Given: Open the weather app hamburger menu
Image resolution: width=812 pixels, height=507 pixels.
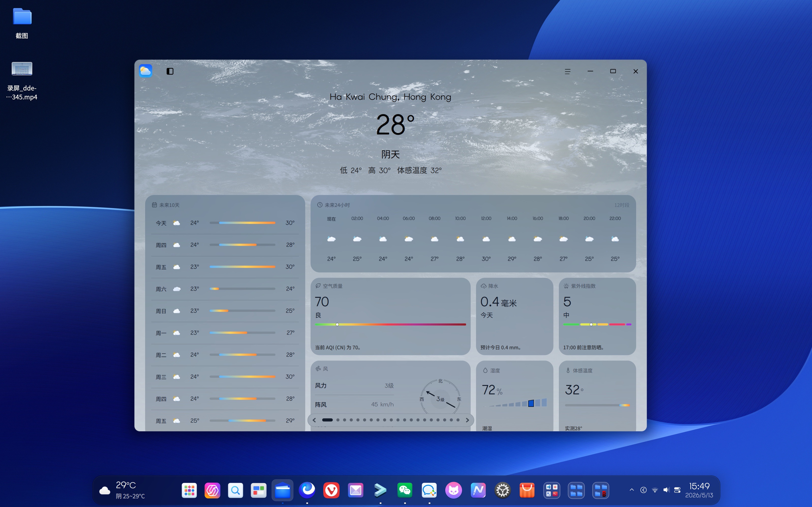Looking at the screenshot, I should pos(567,71).
